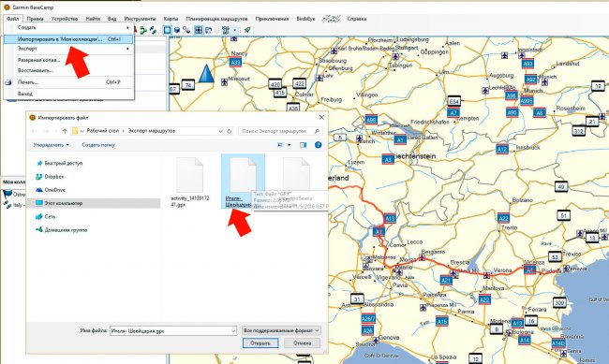The image size is (609, 364).
Task: Click the blue triangle marker on map
Action: [x=206, y=73]
